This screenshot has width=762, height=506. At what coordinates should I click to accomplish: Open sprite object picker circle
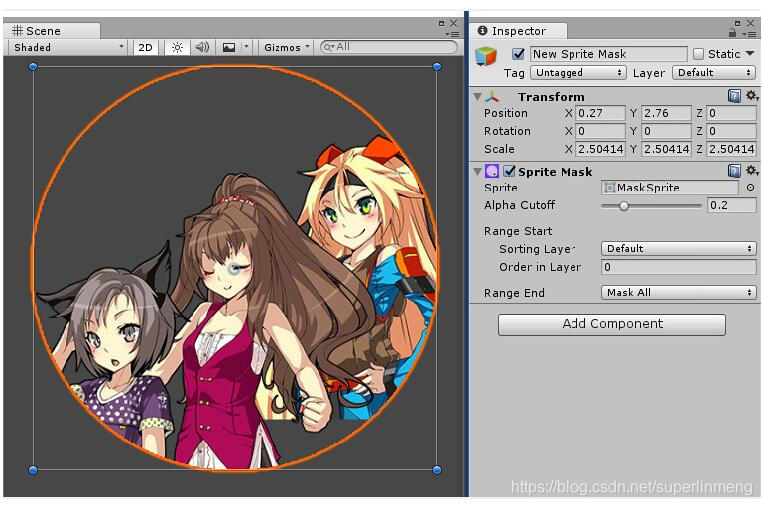(x=750, y=188)
